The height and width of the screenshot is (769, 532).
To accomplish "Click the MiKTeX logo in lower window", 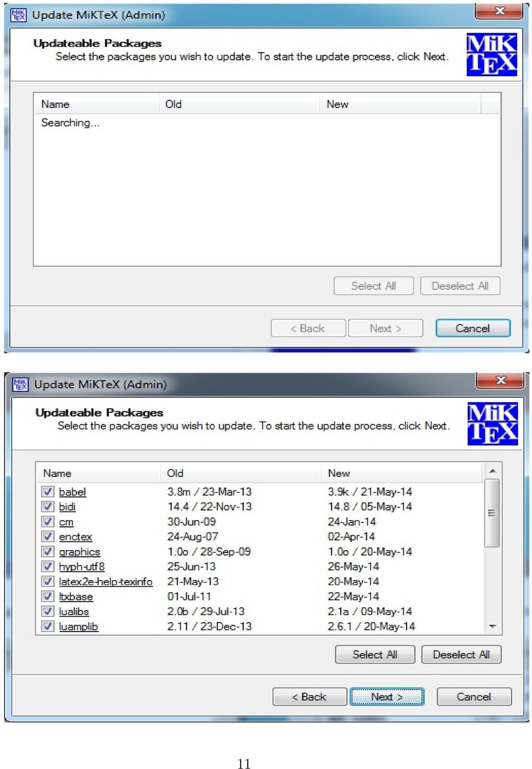I will click(x=493, y=424).
